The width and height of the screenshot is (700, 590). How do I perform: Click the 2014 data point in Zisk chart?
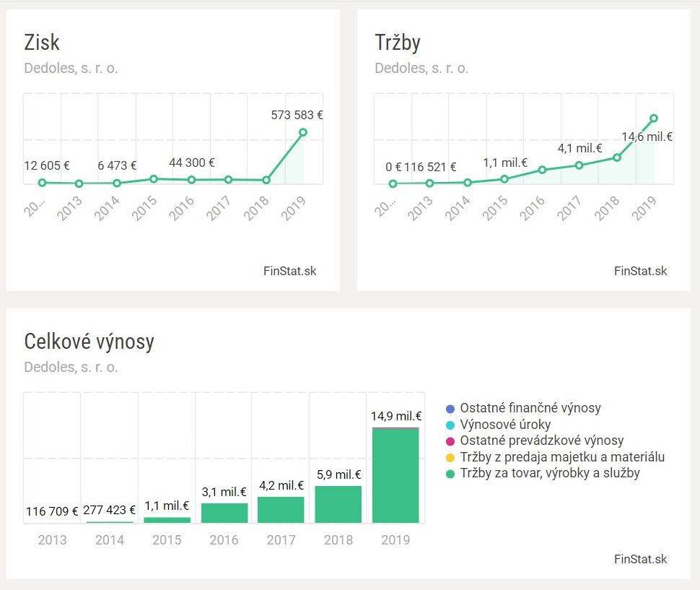coord(117,183)
